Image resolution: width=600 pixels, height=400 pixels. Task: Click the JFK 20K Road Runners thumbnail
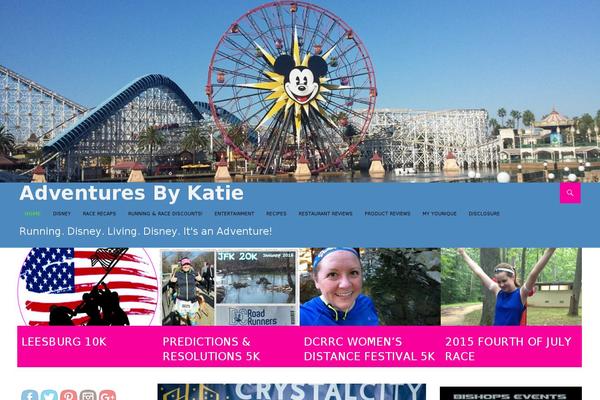(x=229, y=287)
